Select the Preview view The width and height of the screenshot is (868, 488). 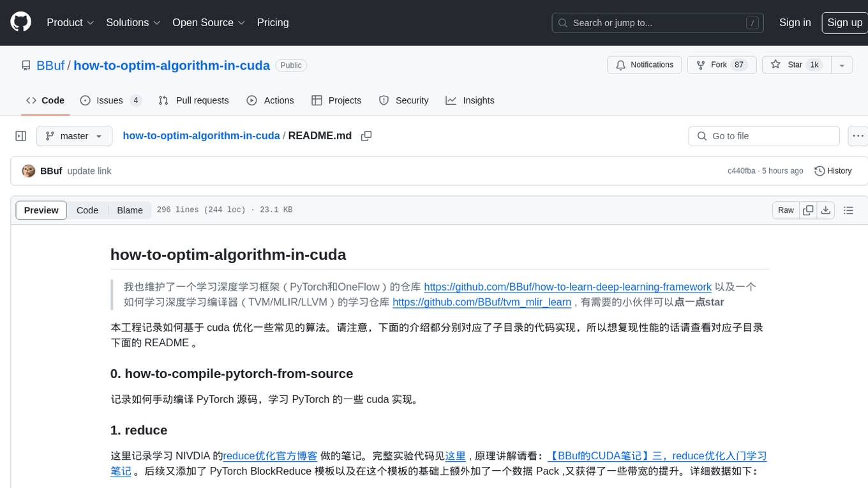(41, 210)
